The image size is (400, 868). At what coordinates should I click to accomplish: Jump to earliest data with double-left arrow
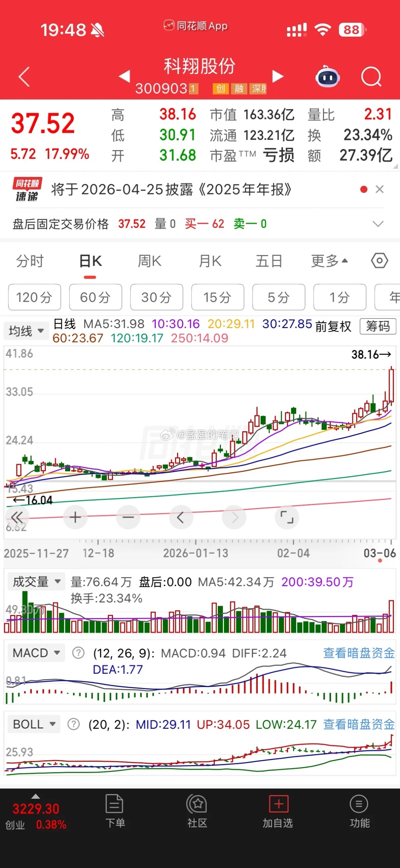pos(17,517)
